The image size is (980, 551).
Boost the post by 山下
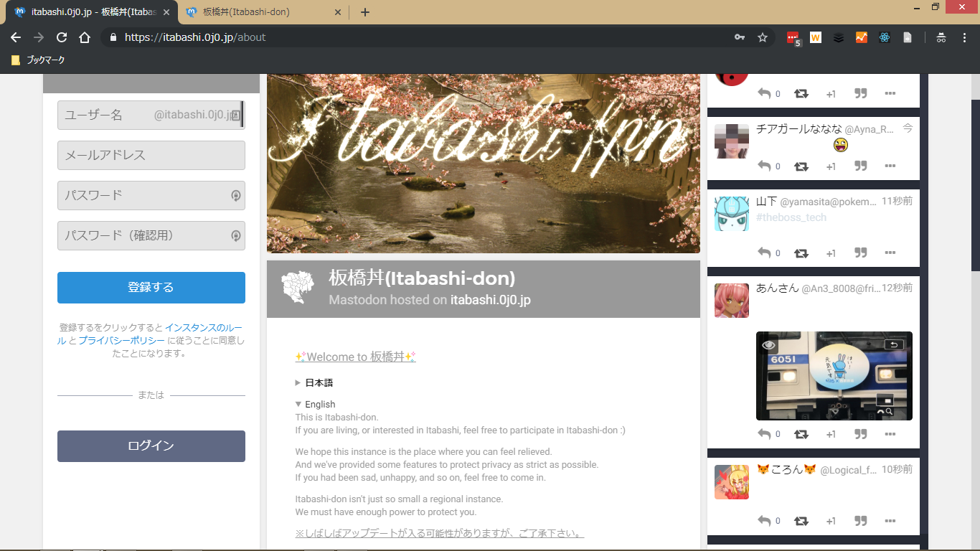[801, 253]
